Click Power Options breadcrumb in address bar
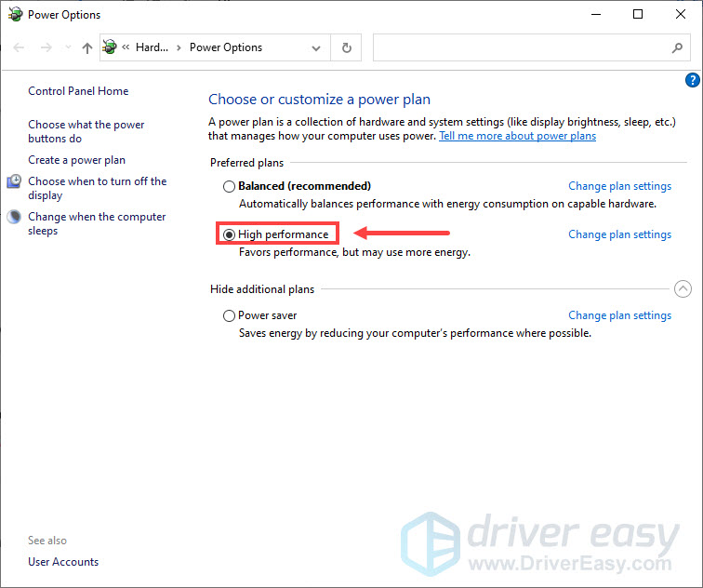The height and width of the screenshot is (588, 703). coord(226,47)
